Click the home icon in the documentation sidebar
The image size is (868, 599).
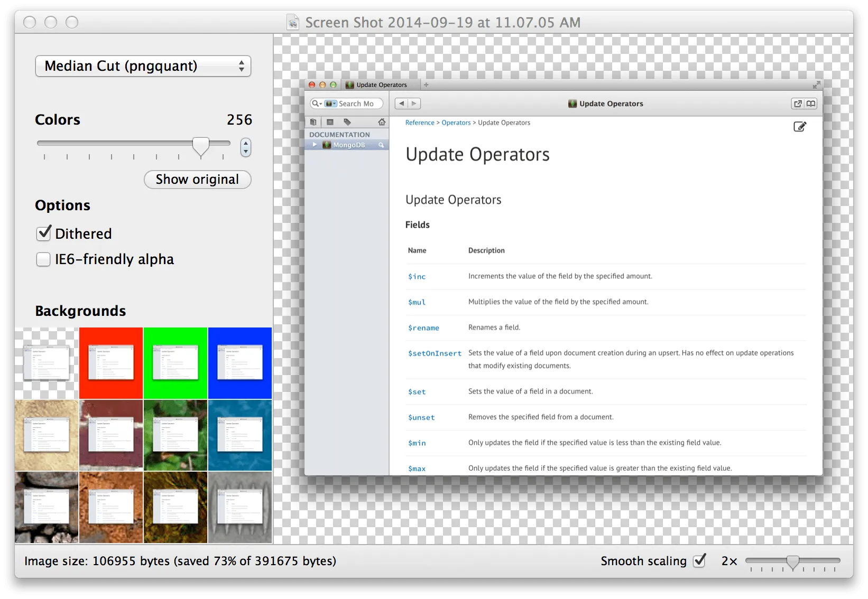pos(382,122)
